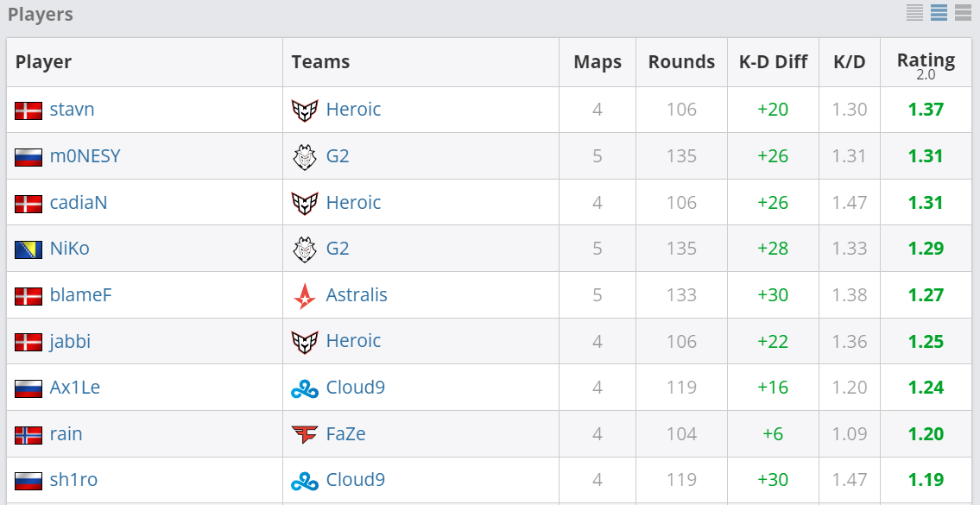The height and width of the screenshot is (505, 980).
Task: Click the Astralis star logo beside blameF
Action: pyautogui.click(x=307, y=294)
